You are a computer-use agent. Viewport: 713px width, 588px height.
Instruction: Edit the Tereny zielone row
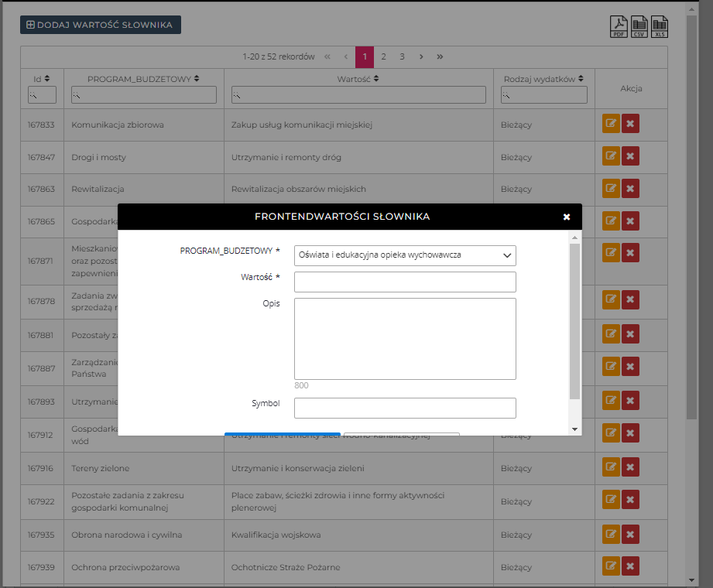point(611,467)
